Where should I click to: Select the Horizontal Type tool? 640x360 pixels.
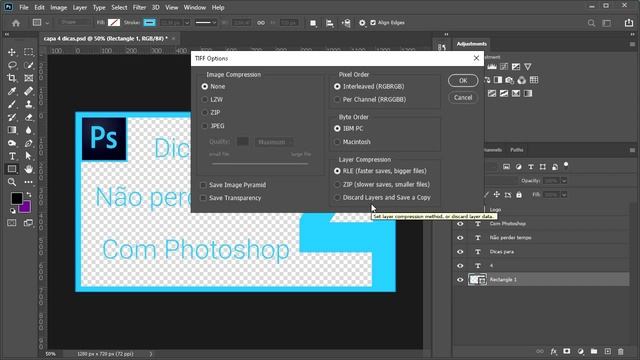pyautogui.click(x=12, y=156)
